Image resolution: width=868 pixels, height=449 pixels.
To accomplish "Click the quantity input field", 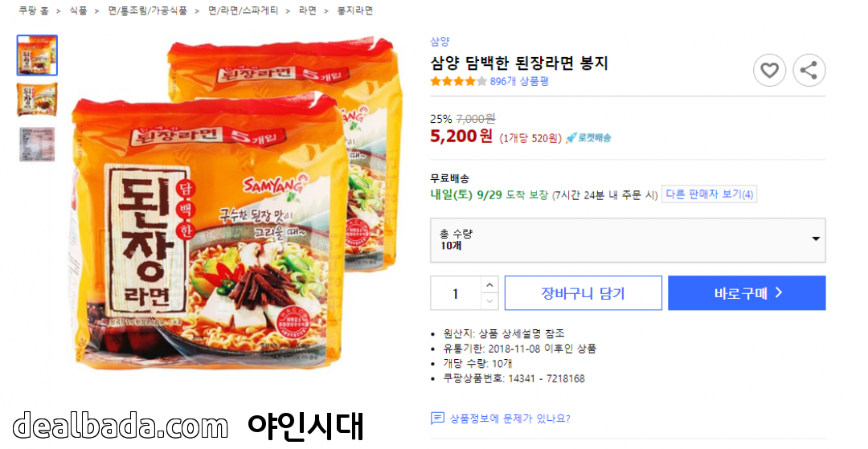I will click(456, 293).
